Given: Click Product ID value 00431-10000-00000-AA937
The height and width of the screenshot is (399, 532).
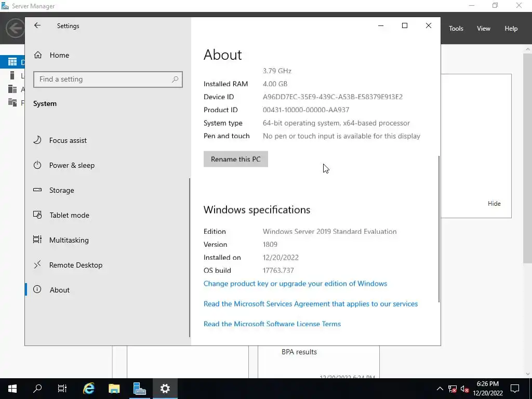Looking at the screenshot, I should tap(305, 110).
